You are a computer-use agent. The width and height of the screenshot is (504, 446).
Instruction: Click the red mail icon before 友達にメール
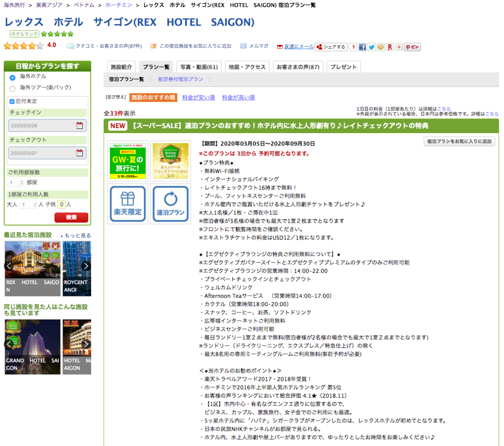(280, 47)
